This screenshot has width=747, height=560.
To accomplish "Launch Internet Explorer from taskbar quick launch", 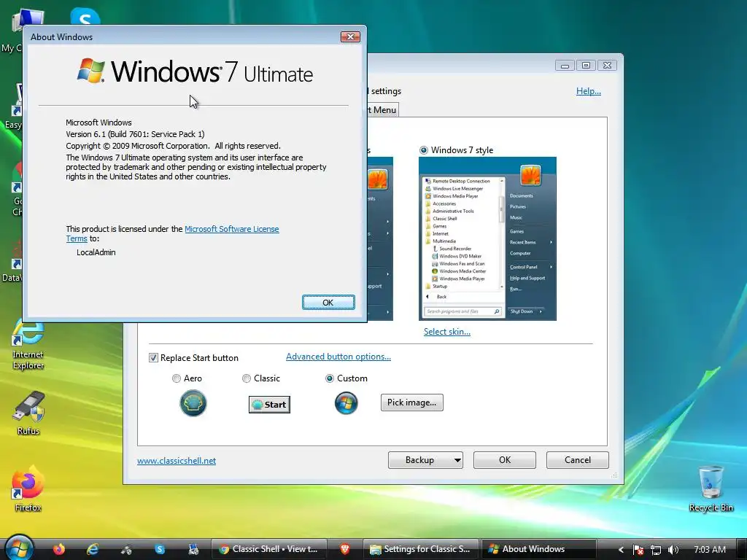I will tap(93, 550).
